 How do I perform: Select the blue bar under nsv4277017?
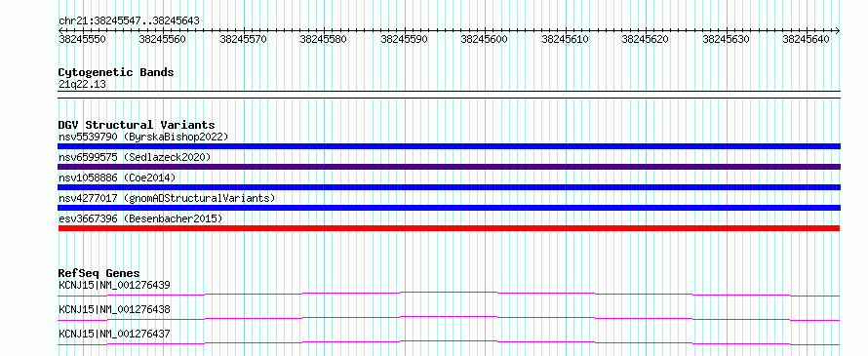click(449, 208)
